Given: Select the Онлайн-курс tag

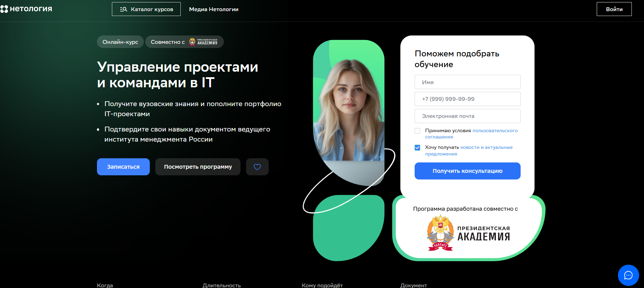Looking at the screenshot, I should 120,42.
